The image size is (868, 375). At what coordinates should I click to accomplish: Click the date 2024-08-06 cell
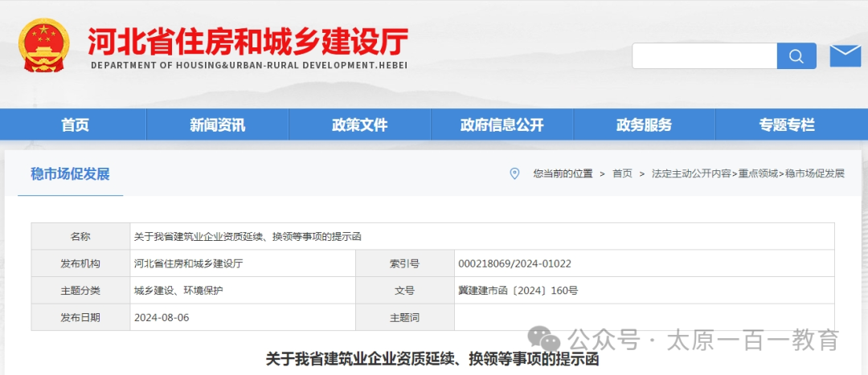[243, 317]
